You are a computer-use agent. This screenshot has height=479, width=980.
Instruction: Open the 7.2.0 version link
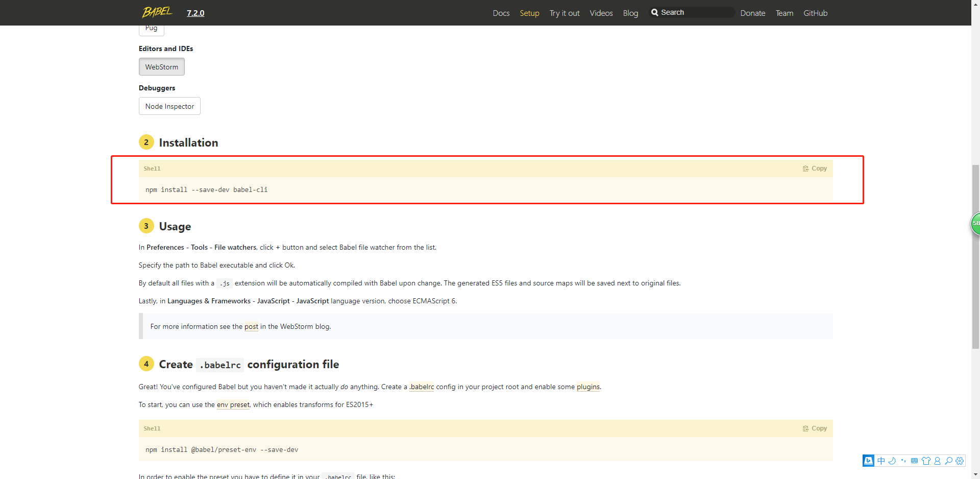[x=195, y=13]
